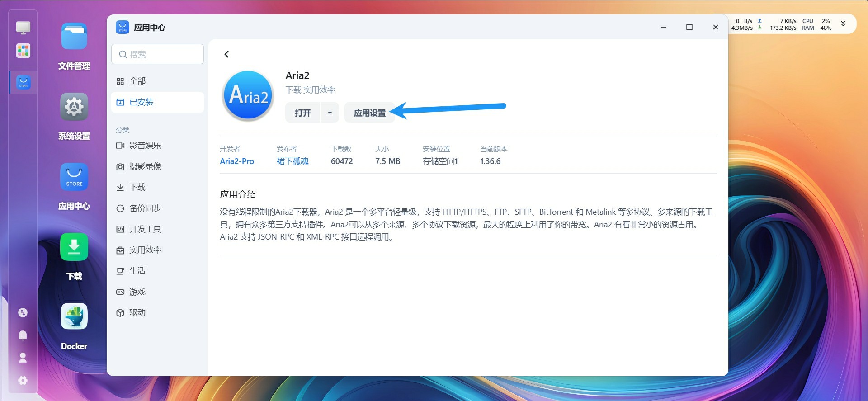The width and height of the screenshot is (868, 401).
Task: Open the 文件管理 desktop icon
Action: (74, 37)
